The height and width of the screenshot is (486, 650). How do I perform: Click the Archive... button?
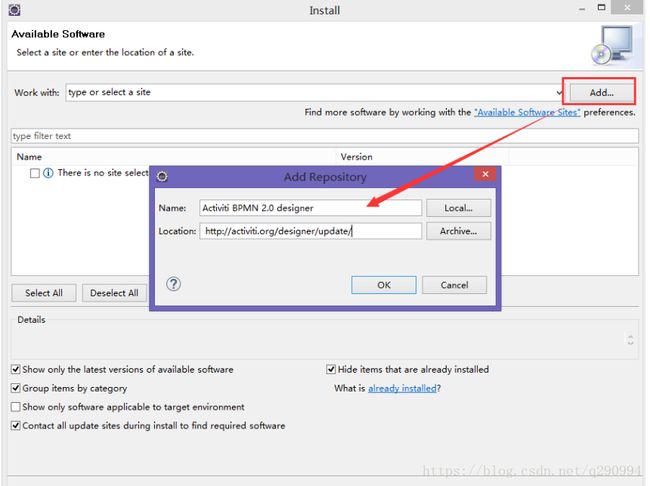tap(458, 231)
